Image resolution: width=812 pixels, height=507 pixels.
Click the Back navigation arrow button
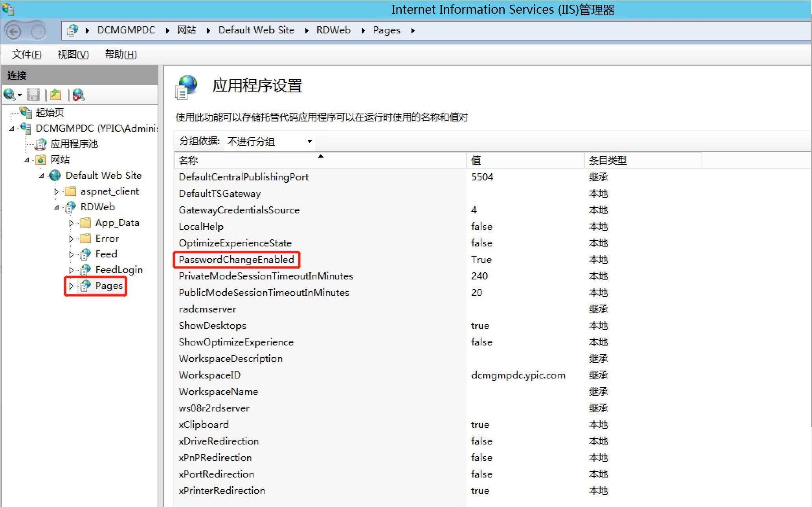(x=14, y=31)
